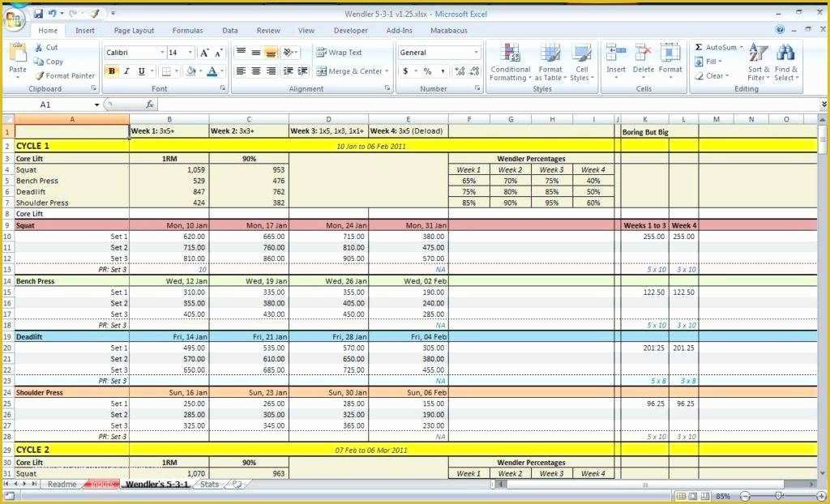Viewport: 830px width, 504px height.
Task: Switch to the Readme sheet tab
Action: click(x=62, y=485)
